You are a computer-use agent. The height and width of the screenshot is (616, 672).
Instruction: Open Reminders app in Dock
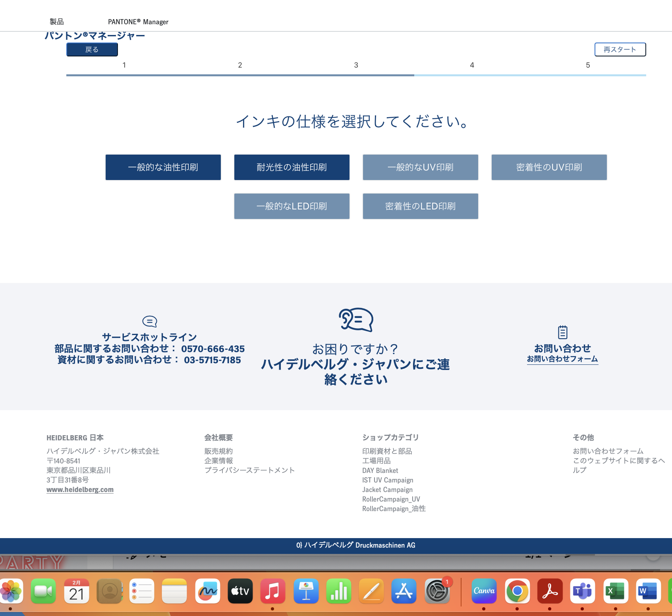(142, 591)
